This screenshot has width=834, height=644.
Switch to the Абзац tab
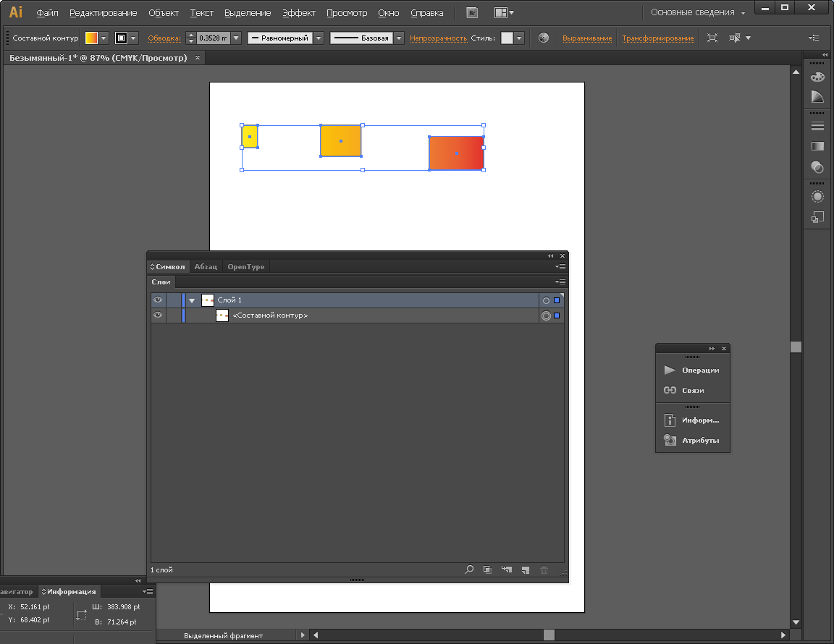click(206, 267)
